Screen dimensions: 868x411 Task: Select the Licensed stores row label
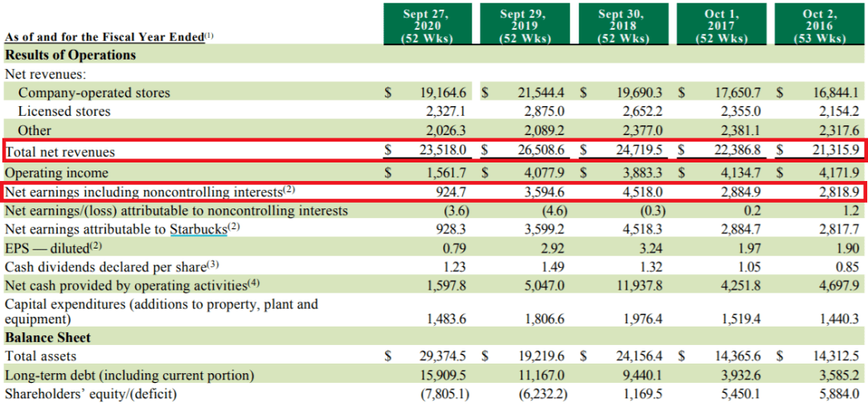[64, 111]
